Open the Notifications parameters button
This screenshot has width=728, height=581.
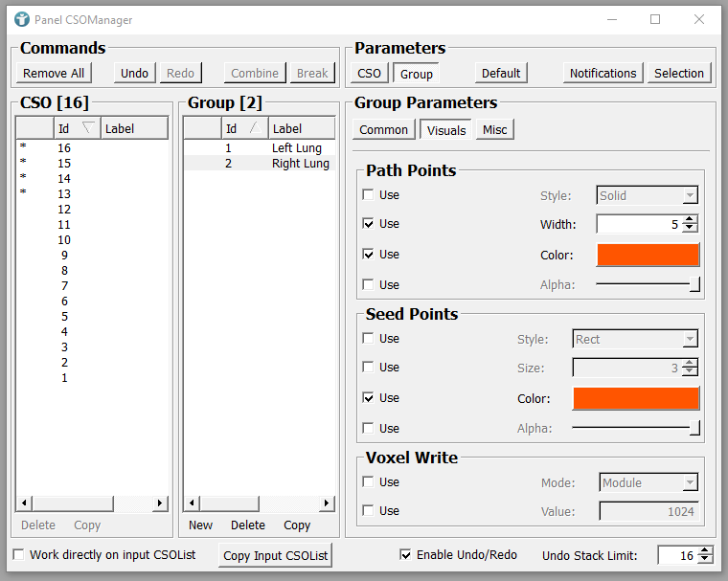pos(603,74)
